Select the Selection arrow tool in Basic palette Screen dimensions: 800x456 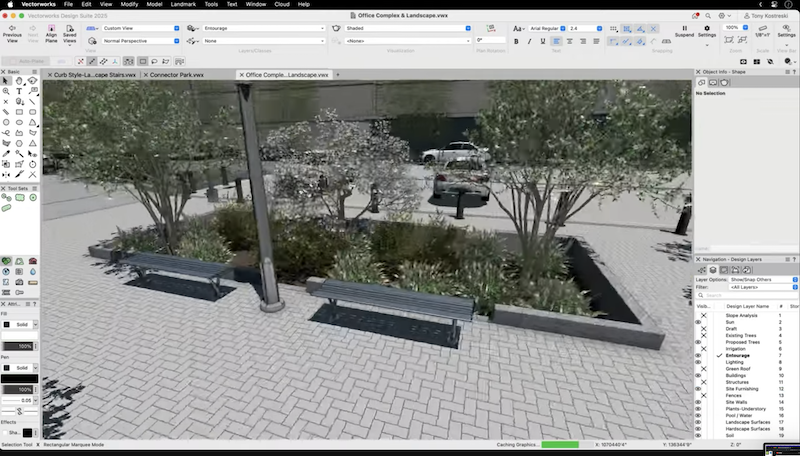pos(6,81)
